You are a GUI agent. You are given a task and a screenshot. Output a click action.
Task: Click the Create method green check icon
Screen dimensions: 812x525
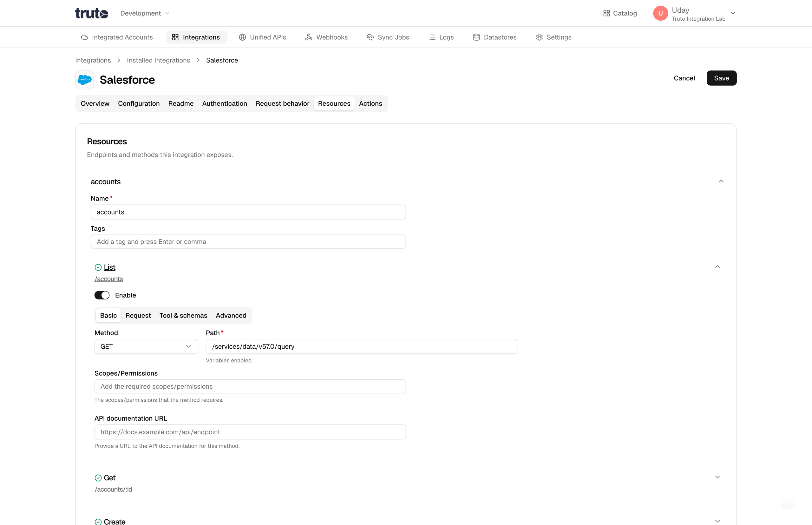(98, 522)
